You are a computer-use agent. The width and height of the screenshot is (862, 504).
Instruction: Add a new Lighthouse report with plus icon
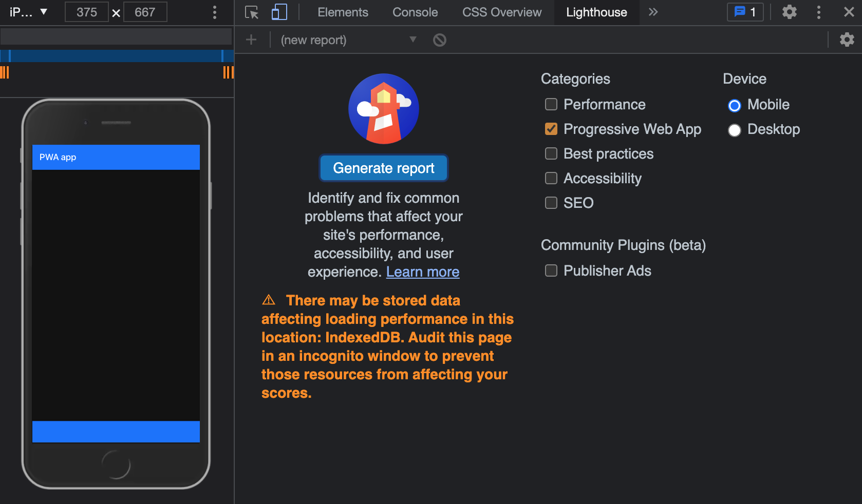point(251,40)
